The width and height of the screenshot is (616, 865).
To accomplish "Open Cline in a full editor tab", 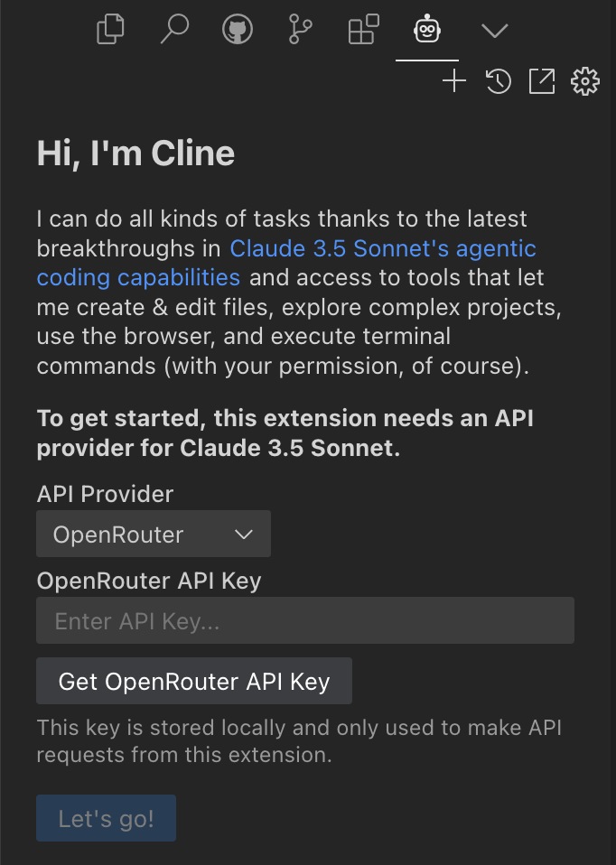I will pos(541,80).
